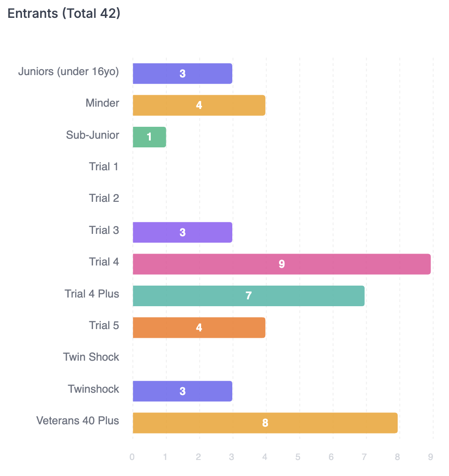Viewport: 449px width, 476px height.
Task: Click the x-axis tick label 9
Action: 430,457
